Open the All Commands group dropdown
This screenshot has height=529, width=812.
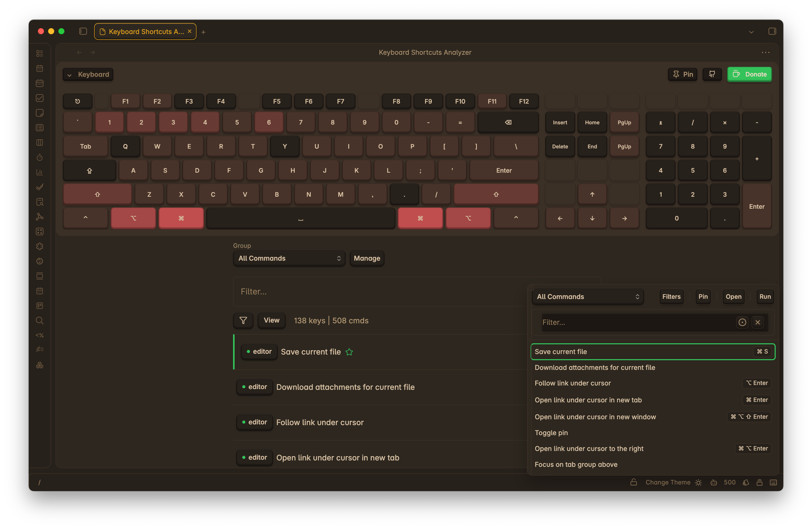tap(289, 258)
